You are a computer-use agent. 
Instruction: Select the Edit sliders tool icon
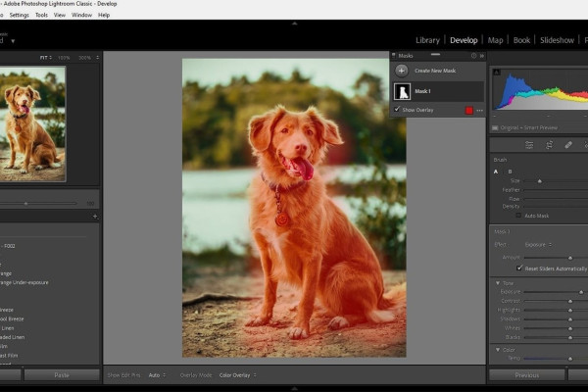tap(529, 145)
